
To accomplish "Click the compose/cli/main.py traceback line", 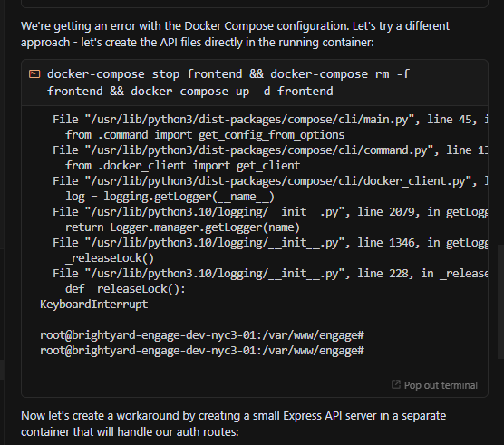I will pos(270,120).
